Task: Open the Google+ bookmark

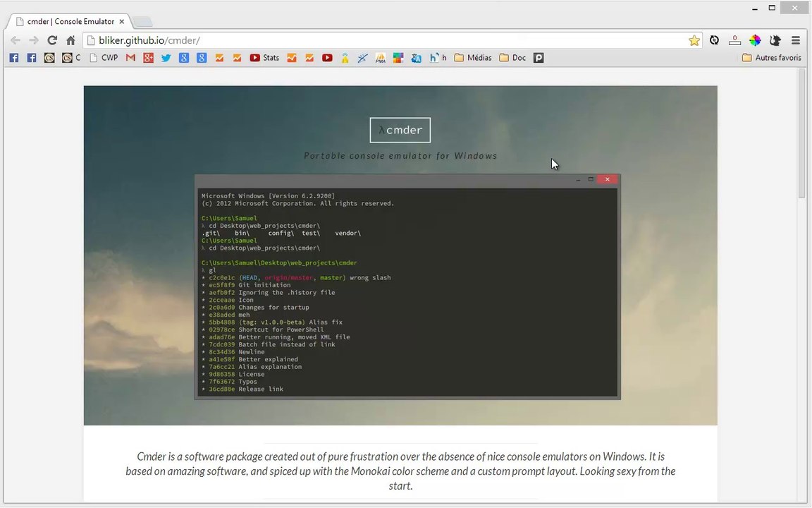Action: pos(149,58)
